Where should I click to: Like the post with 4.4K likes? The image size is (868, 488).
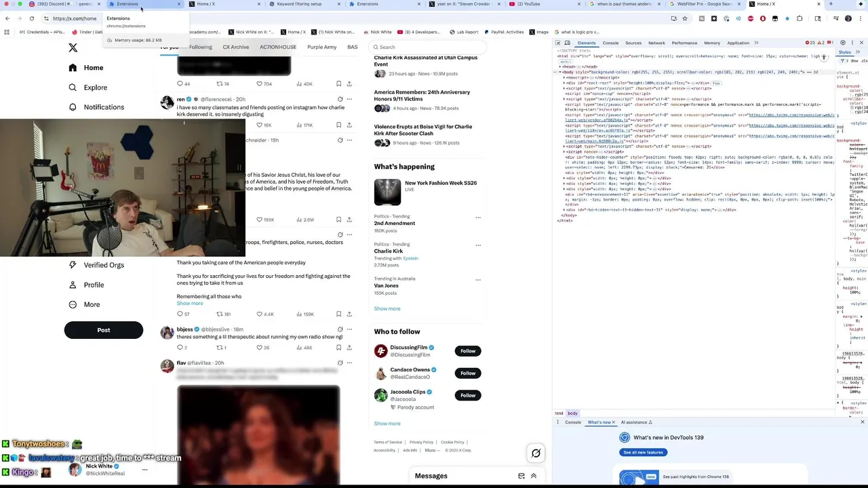tap(265, 314)
